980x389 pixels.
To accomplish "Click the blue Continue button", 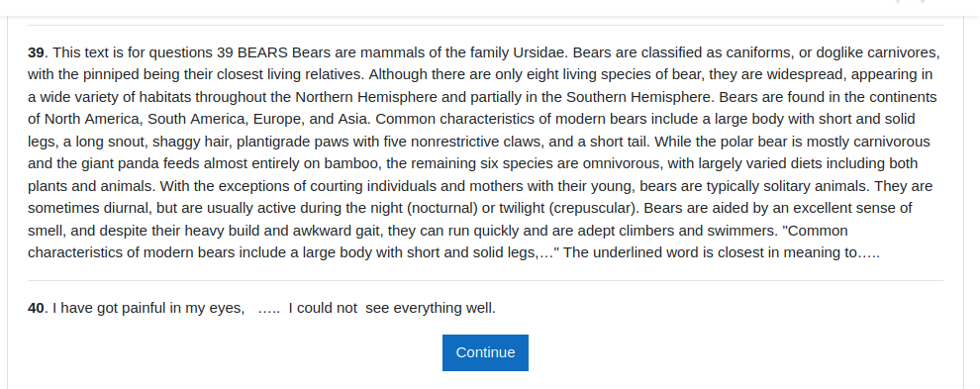I will tap(485, 352).
